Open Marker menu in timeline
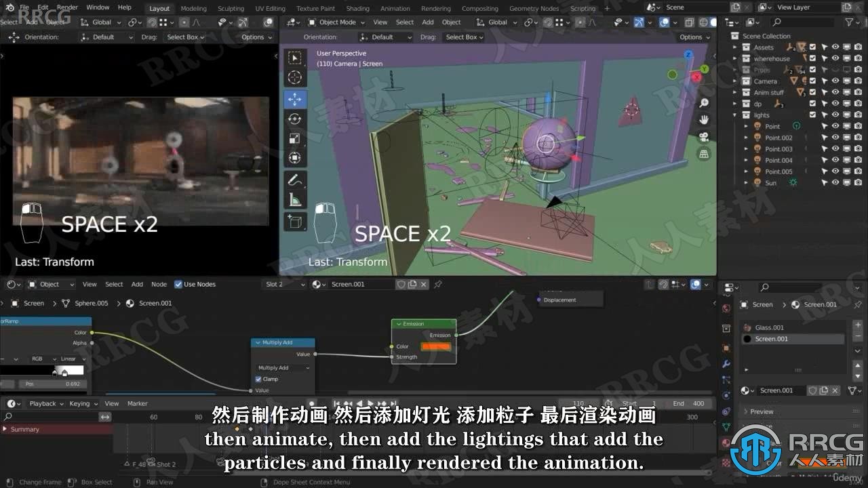The height and width of the screenshot is (488, 868). [137, 403]
